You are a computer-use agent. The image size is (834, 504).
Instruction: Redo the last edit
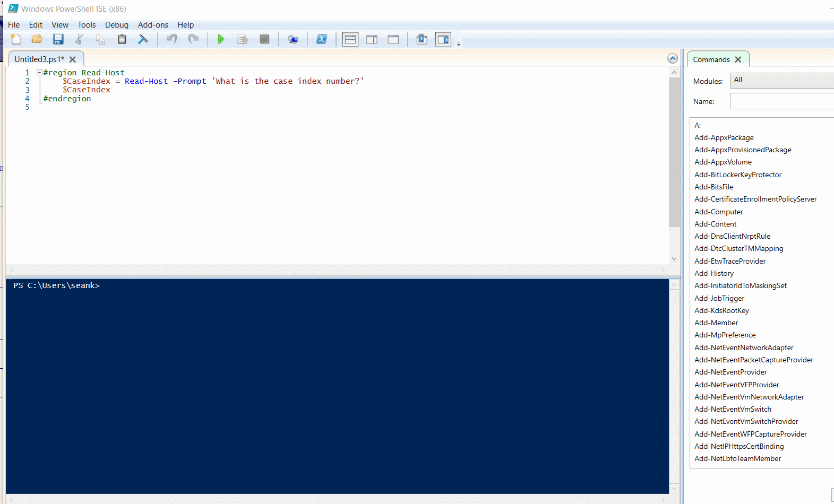(193, 39)
